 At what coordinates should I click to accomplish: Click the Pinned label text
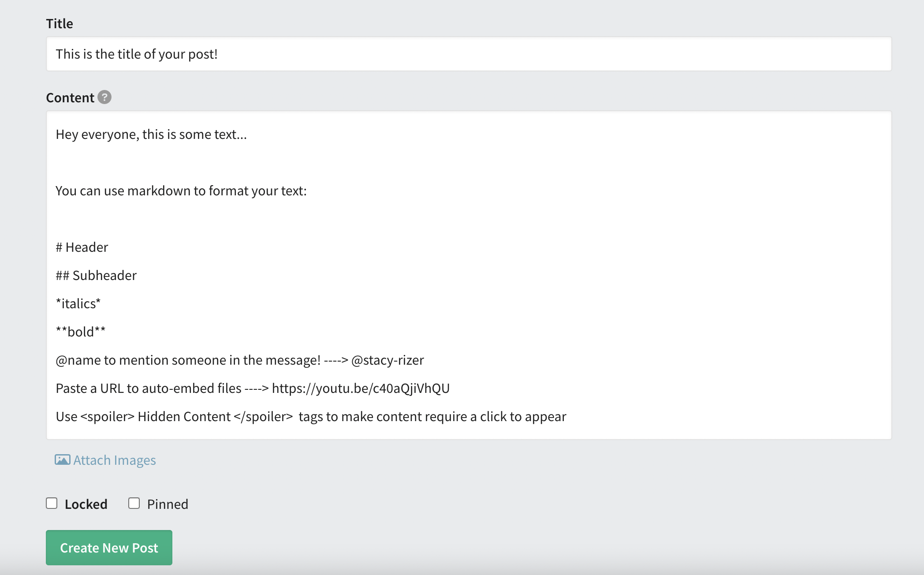coord(168,504)
